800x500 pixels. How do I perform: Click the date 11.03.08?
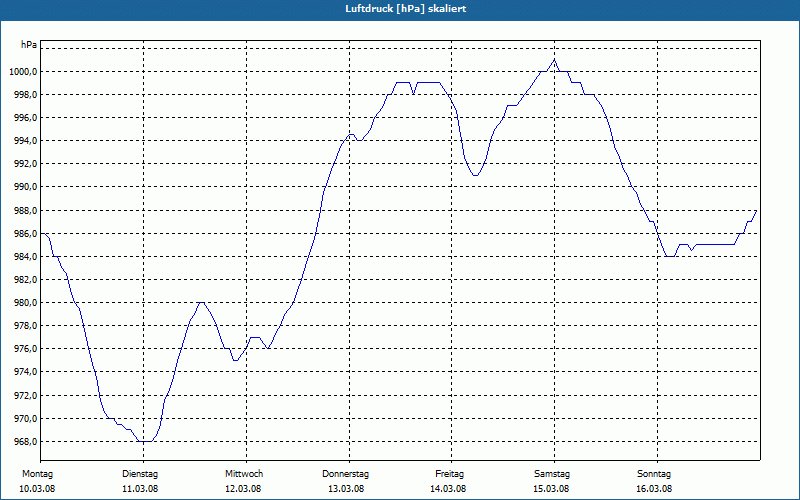[x=140, y=489]
